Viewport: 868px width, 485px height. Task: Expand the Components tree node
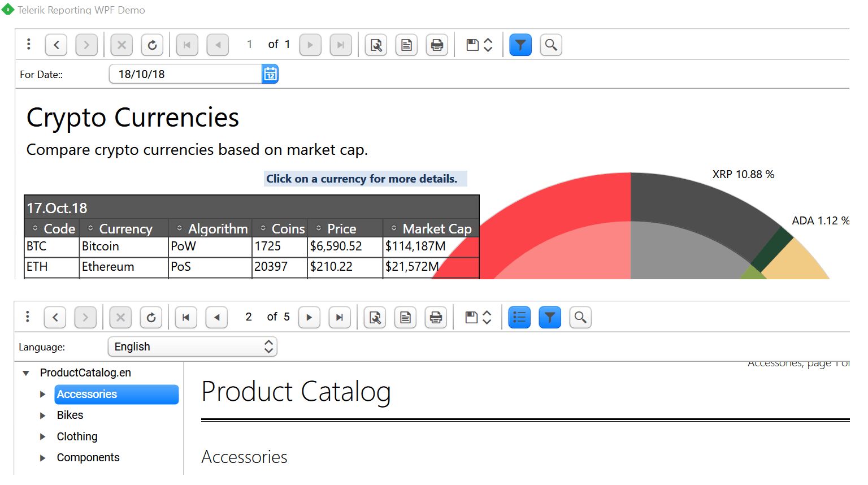(42, 458)
